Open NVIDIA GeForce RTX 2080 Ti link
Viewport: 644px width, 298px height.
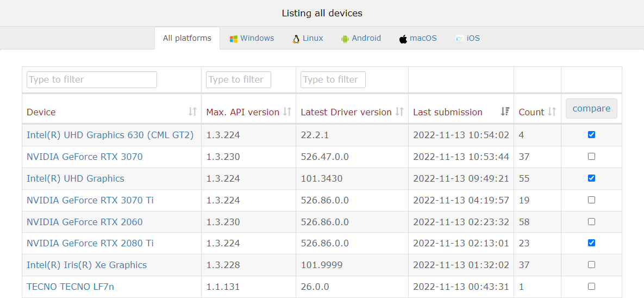(x=90, y=243)
